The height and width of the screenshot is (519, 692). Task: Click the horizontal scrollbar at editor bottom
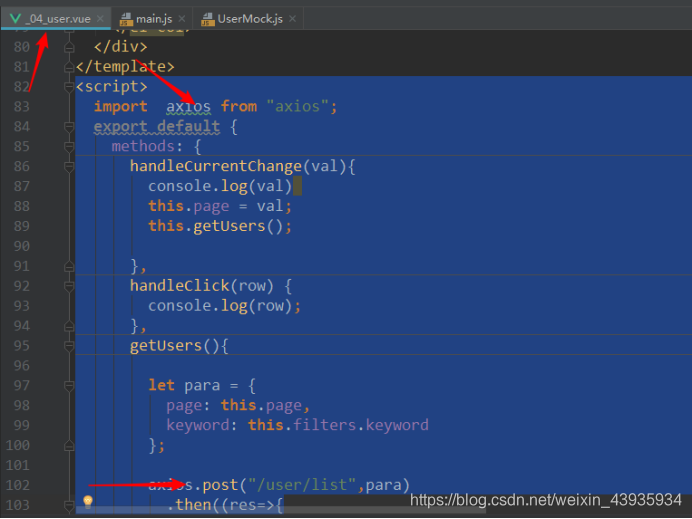280,511
